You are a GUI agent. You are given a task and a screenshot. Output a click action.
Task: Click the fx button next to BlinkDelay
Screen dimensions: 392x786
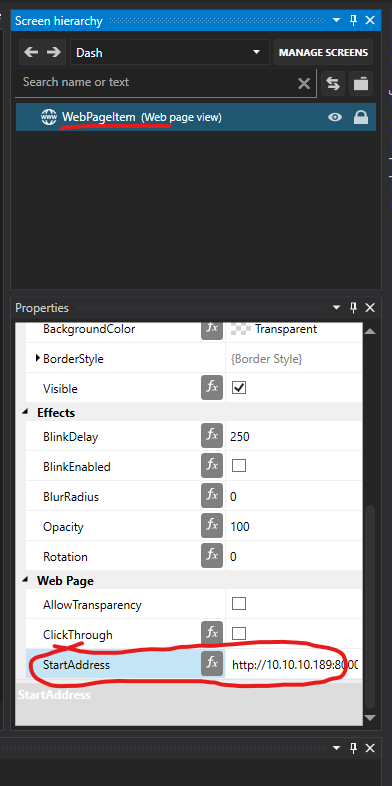click(212, 435)
